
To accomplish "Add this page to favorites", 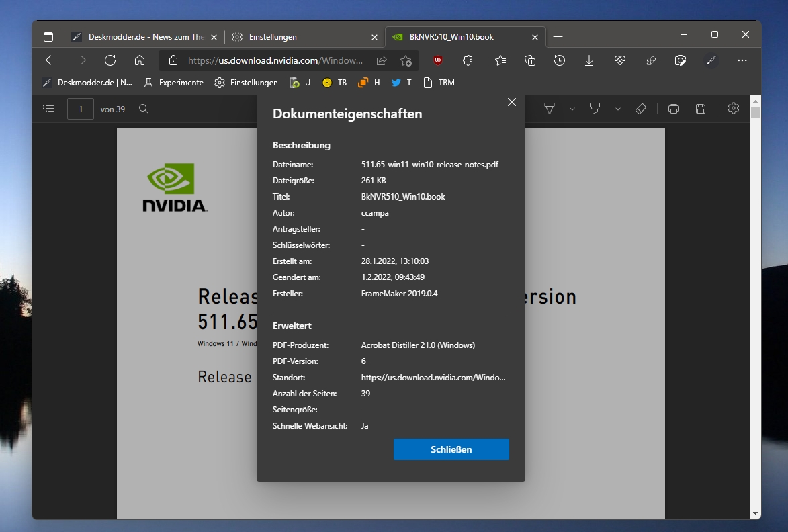I will coord(406,60).
